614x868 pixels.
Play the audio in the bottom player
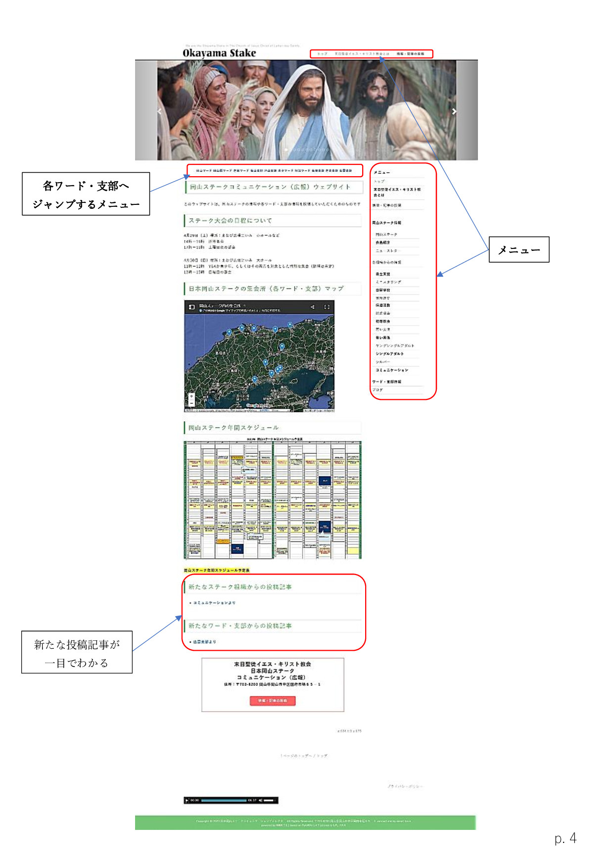tap(187, 800)
